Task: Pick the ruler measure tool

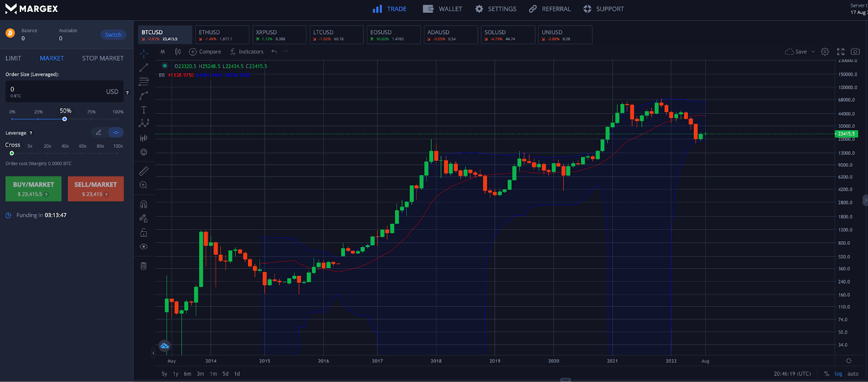Action: 144,171
